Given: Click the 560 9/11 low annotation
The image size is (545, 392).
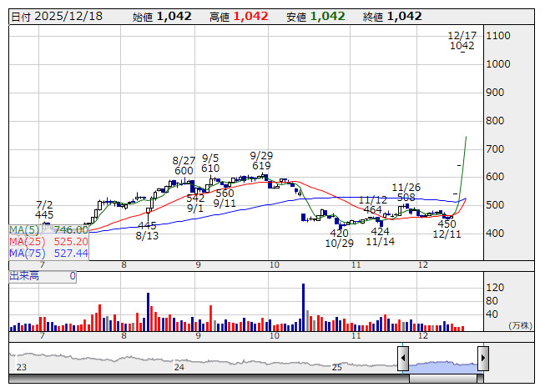Looking at the screenshot, I should click(225, 199).
